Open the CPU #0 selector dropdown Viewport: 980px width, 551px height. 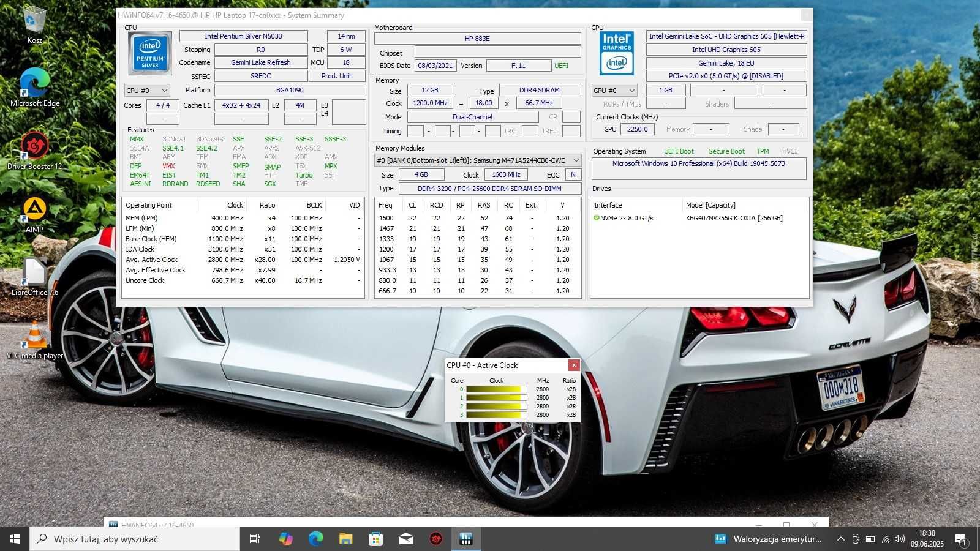coord(147,91)
